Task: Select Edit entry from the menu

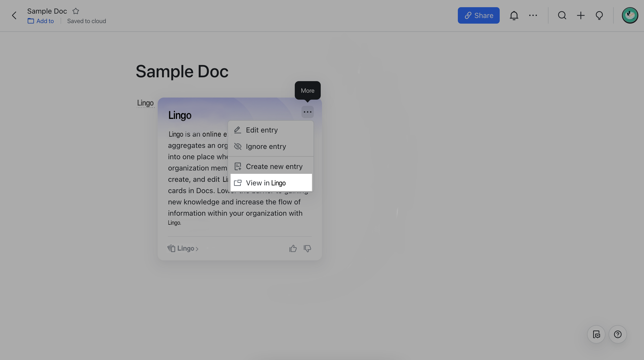Action: pos(262,130)
